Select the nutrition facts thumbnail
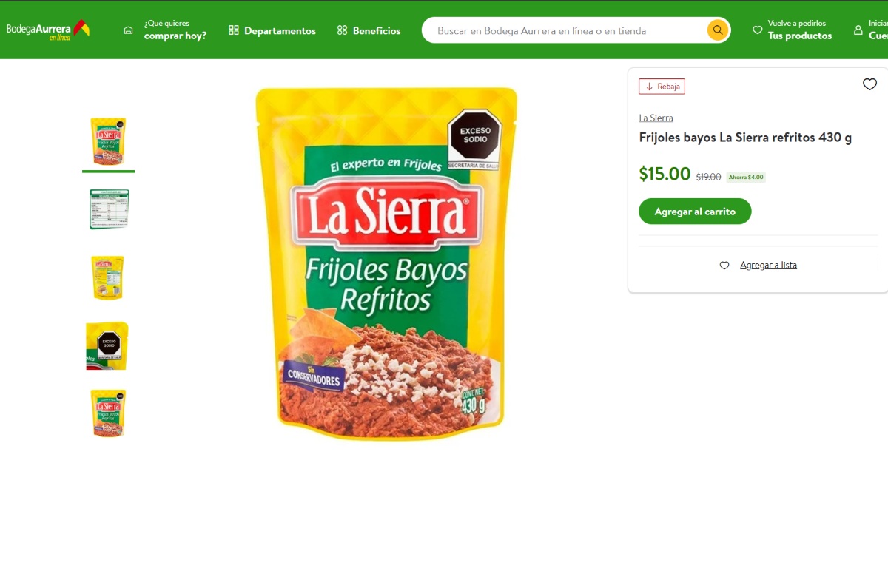 tap(108, 209)
